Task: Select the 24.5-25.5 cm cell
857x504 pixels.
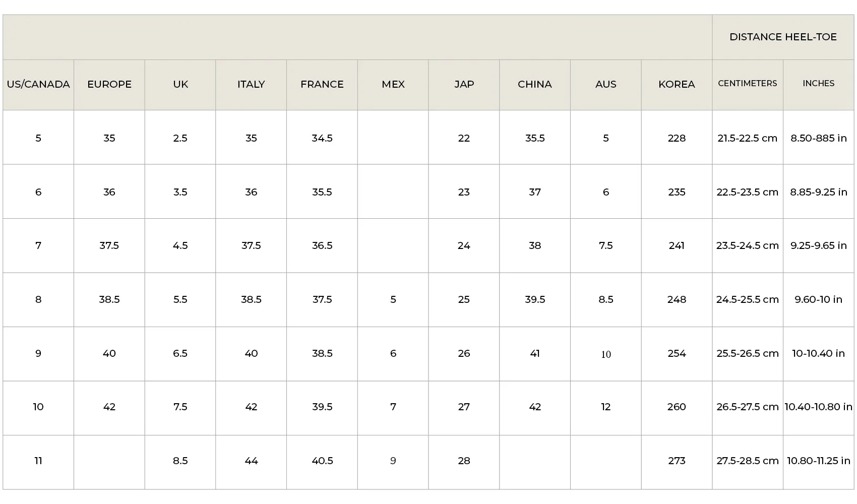Action: click(748, 299)
